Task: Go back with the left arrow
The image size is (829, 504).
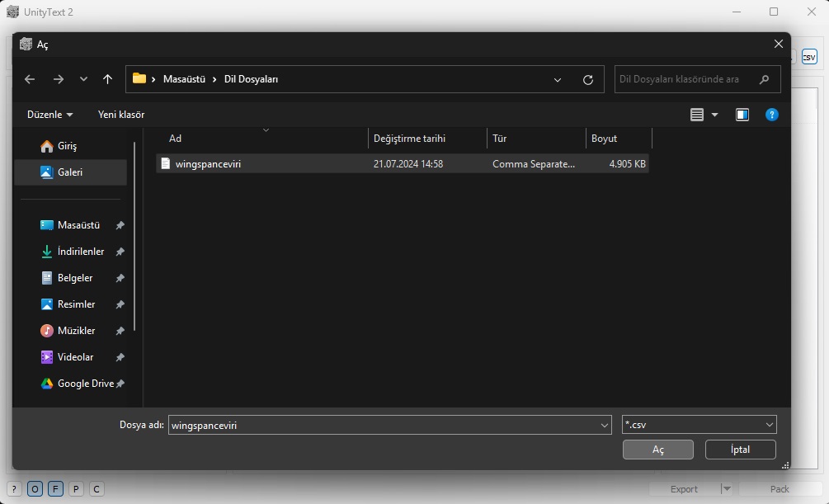Action: 30,79
